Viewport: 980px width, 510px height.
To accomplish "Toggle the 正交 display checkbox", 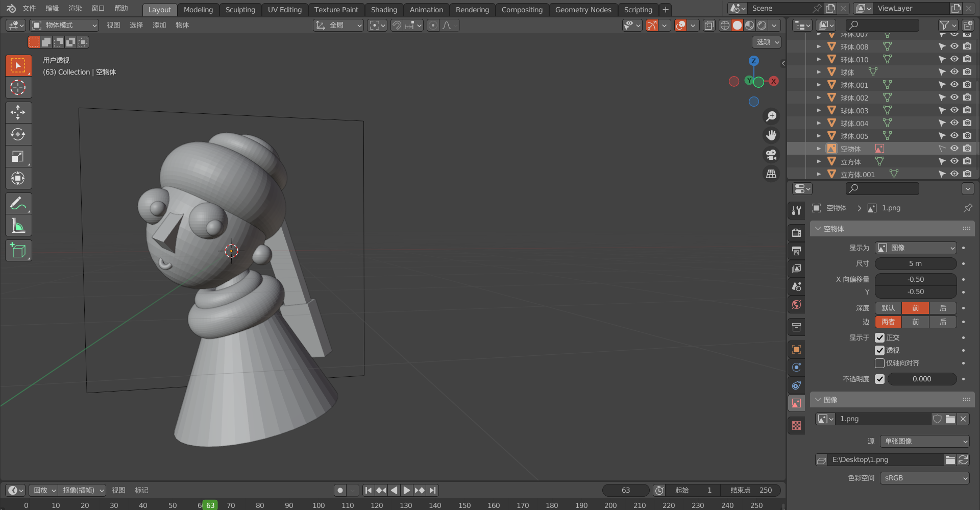I will point(879,337).
